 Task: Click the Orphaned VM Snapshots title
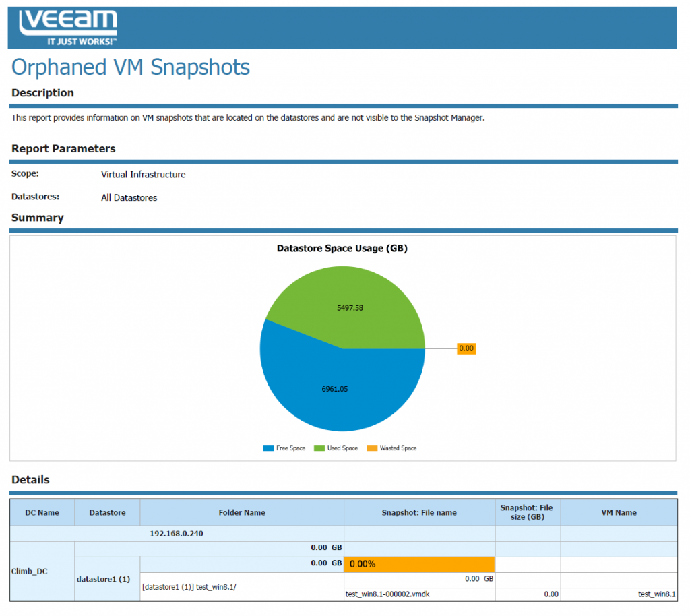pyautogui.click(x=131, y=67)
